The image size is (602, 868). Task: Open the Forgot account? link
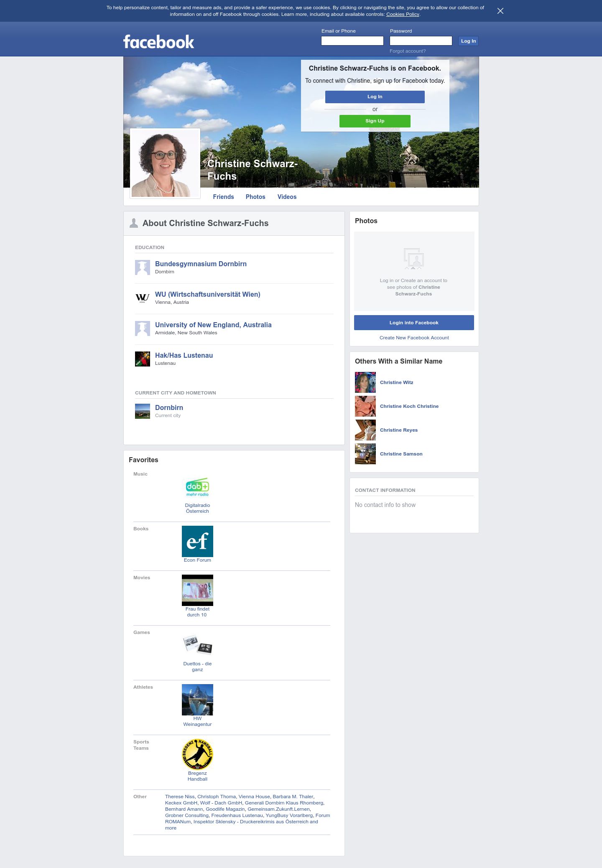[408, 51]
